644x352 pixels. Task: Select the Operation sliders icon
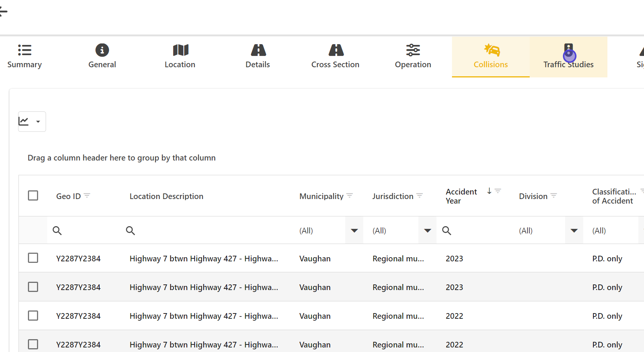click(x=413, y=50)
